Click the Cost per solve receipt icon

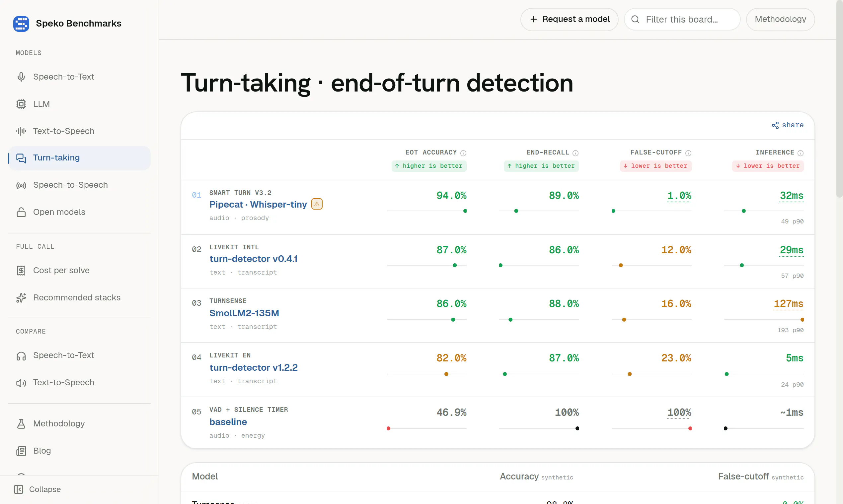[x=21, y=270]
